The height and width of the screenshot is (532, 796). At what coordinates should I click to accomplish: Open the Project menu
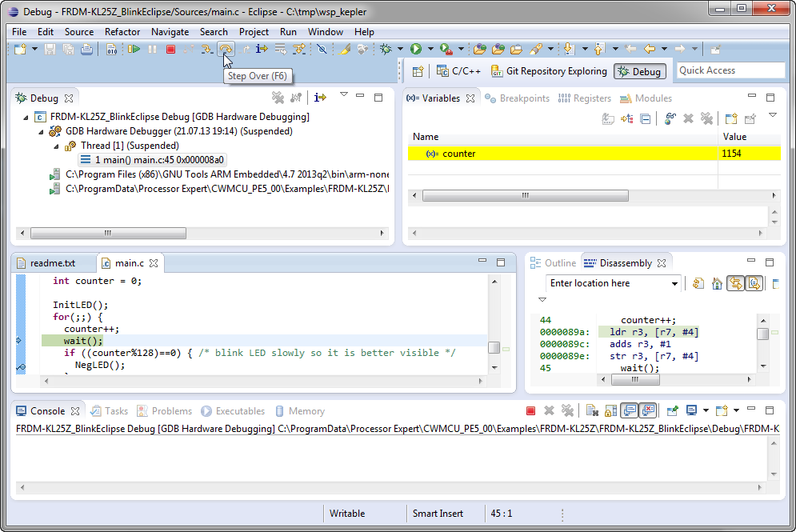254,32
